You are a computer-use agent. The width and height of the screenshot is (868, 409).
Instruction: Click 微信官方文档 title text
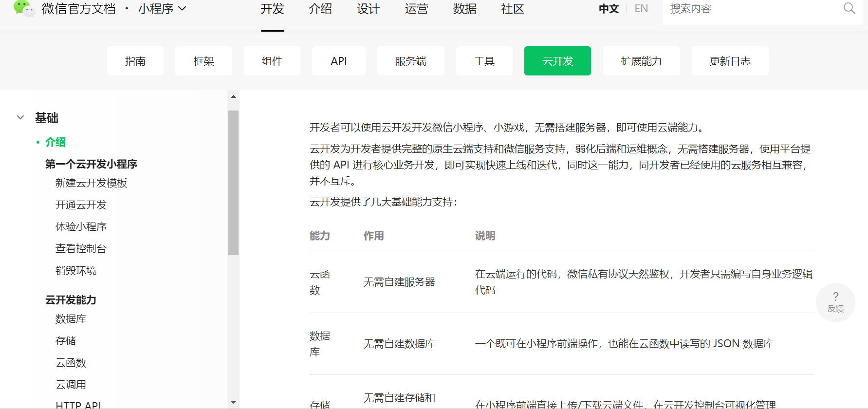(x=79, y=9)
